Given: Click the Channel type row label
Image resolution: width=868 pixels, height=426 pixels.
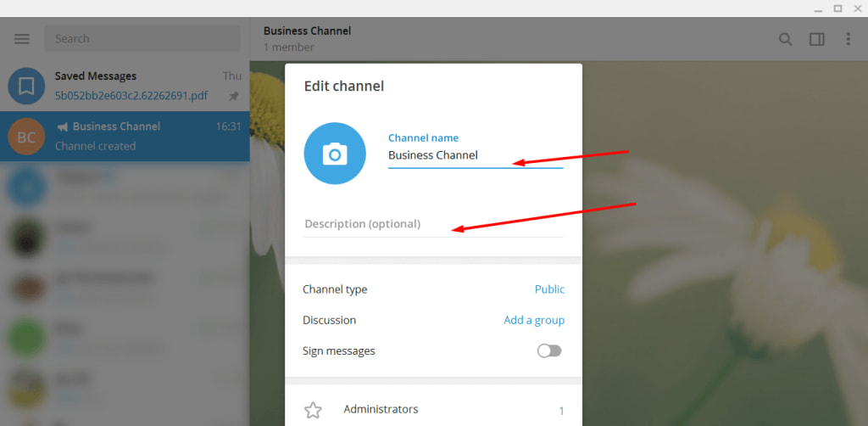Looking at the screenshot, I should point(334,289).
